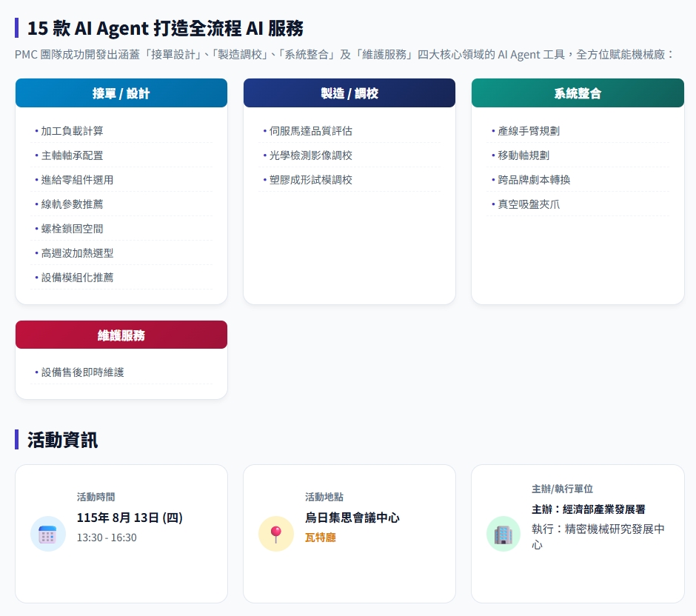
Task: Click the 線軌參數推薦 list item
Action: tap(121, 204)
